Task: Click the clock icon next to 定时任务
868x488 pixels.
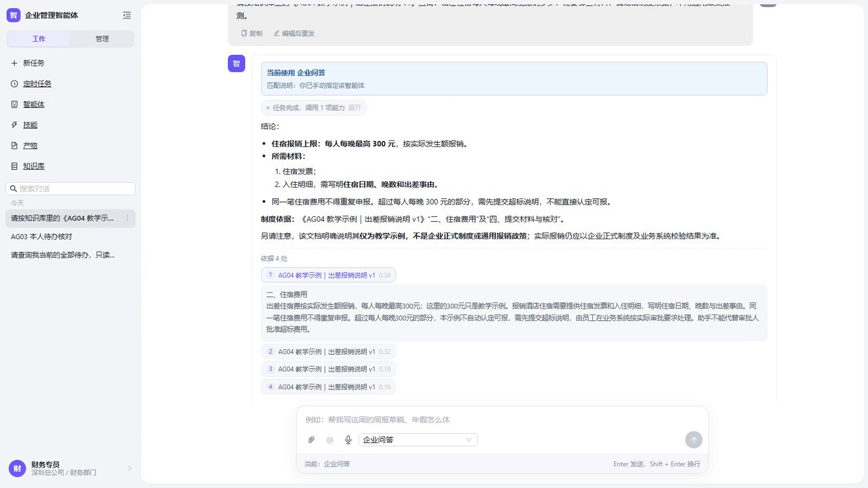Action: pyautogui.click(x=14, y=84)
